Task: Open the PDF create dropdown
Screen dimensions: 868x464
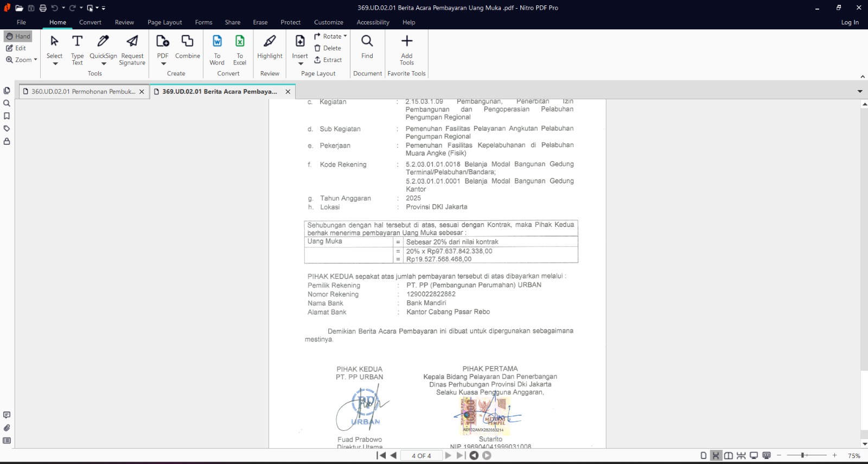Action: pos(163,64)
